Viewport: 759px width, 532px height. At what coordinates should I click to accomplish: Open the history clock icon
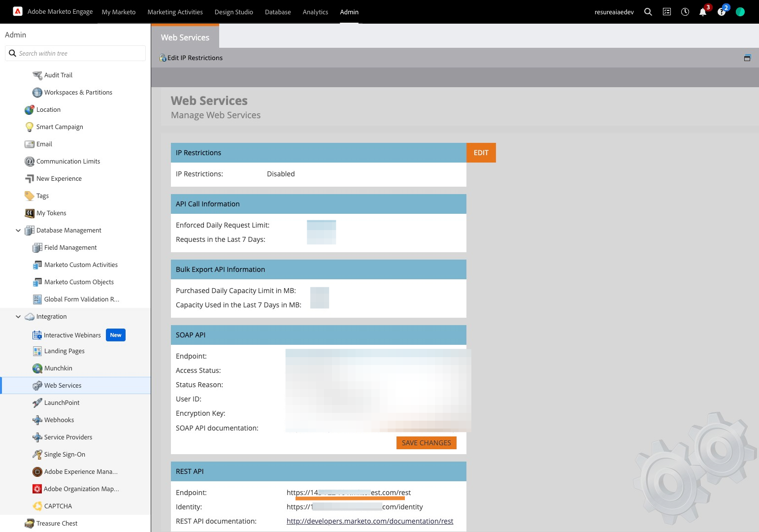pyautogui.click(x=685, y=12)
